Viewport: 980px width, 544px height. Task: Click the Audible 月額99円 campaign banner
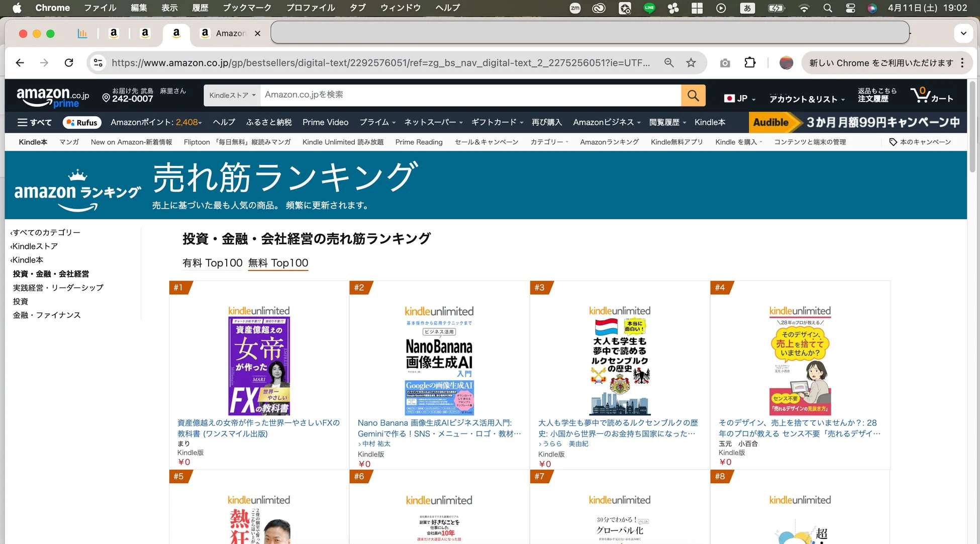tap(857, 122)
